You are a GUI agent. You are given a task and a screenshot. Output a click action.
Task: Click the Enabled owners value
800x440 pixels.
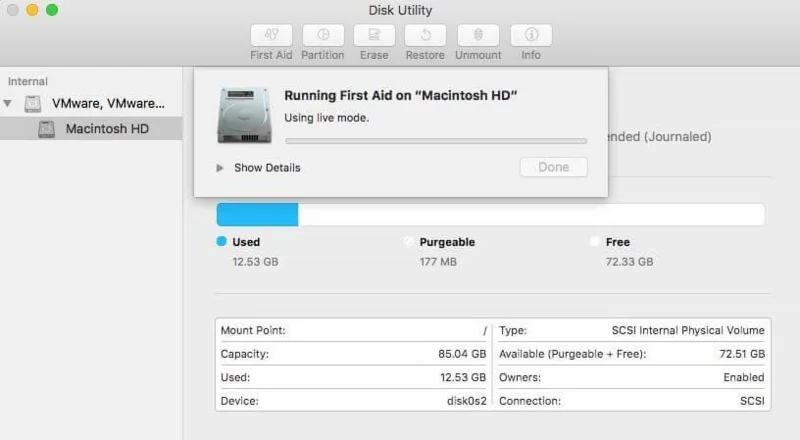[744, 377]
